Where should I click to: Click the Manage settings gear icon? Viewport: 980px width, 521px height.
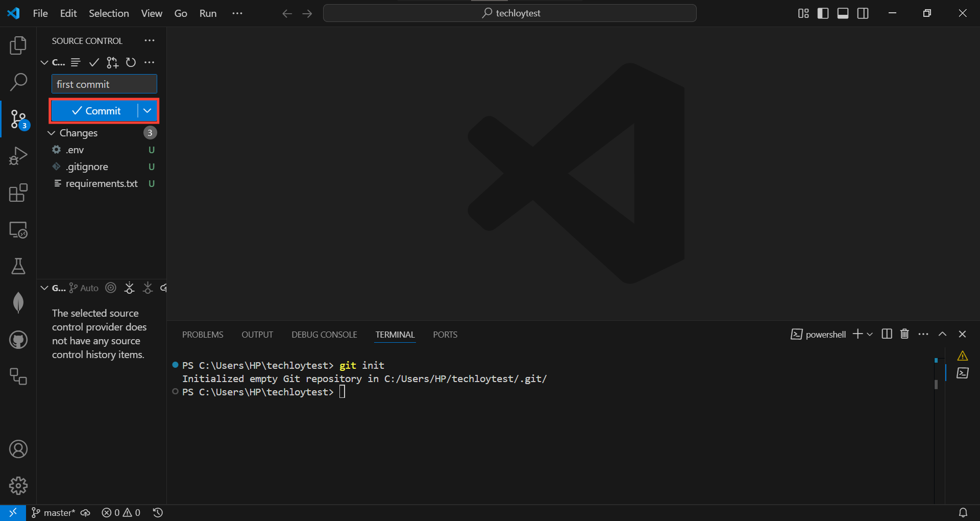coord(18,486)
